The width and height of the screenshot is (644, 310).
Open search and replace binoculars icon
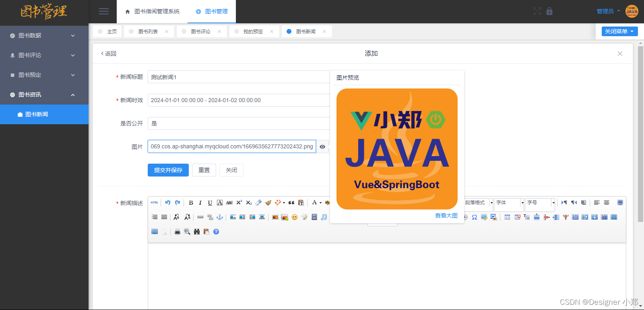(197, 232)
